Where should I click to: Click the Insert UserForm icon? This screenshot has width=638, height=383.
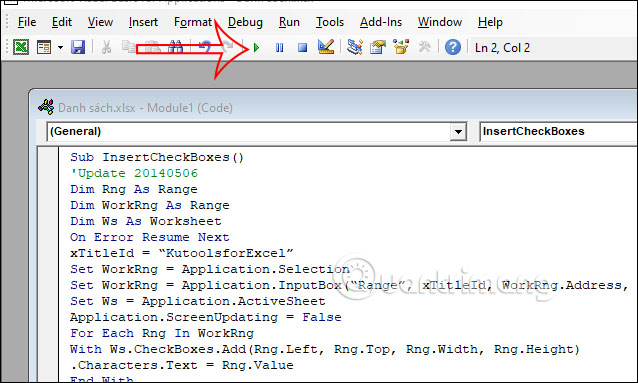pos(44,47)
